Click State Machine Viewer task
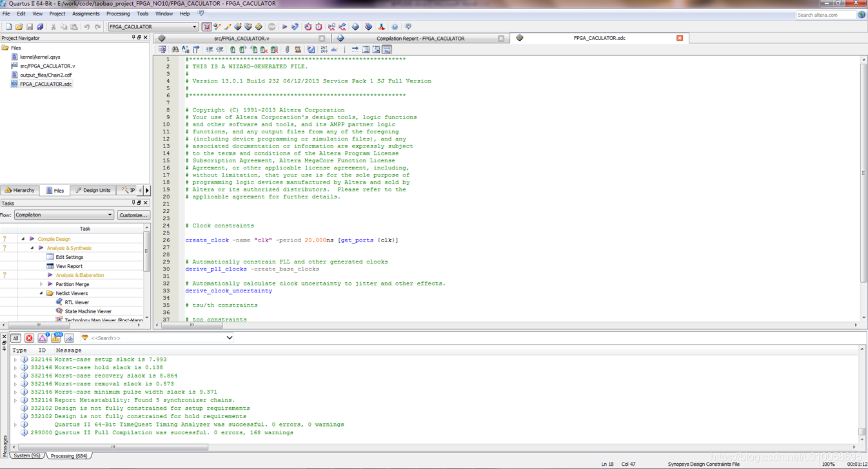This screenshot has height=469, width=868. tap(88, 311)
